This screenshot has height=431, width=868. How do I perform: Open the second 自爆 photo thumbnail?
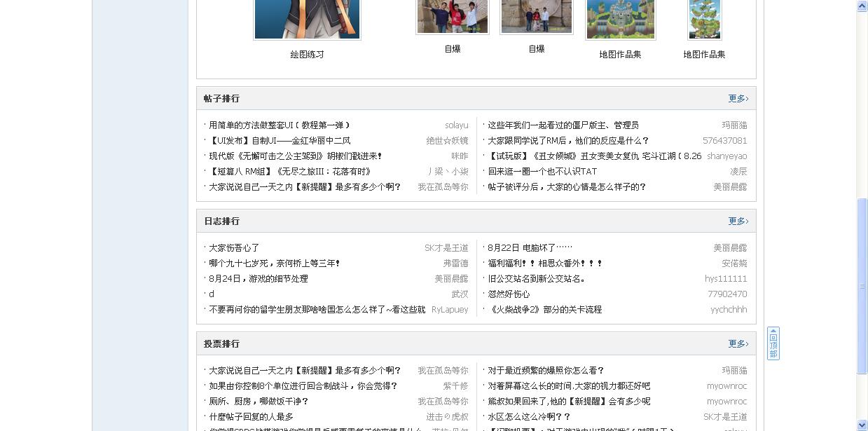[x=537, y=16]
